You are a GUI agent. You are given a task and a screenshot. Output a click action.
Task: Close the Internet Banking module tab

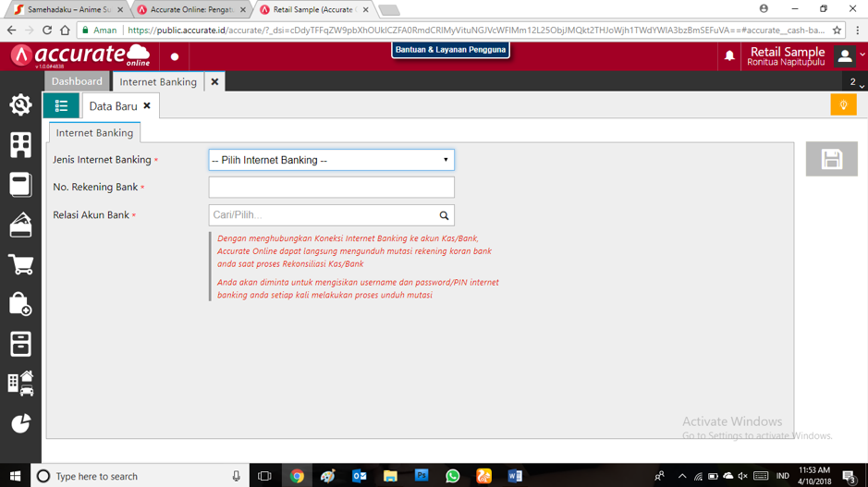coord(214,82)
